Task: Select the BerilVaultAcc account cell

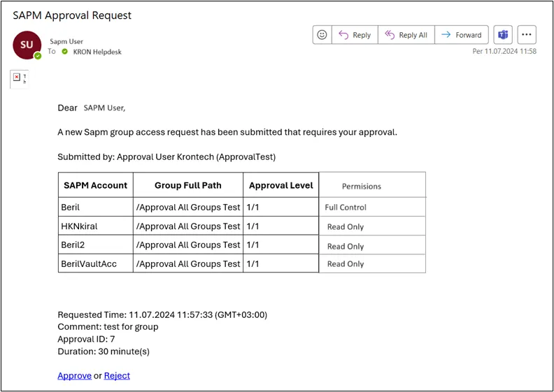Action: (95, 263)
